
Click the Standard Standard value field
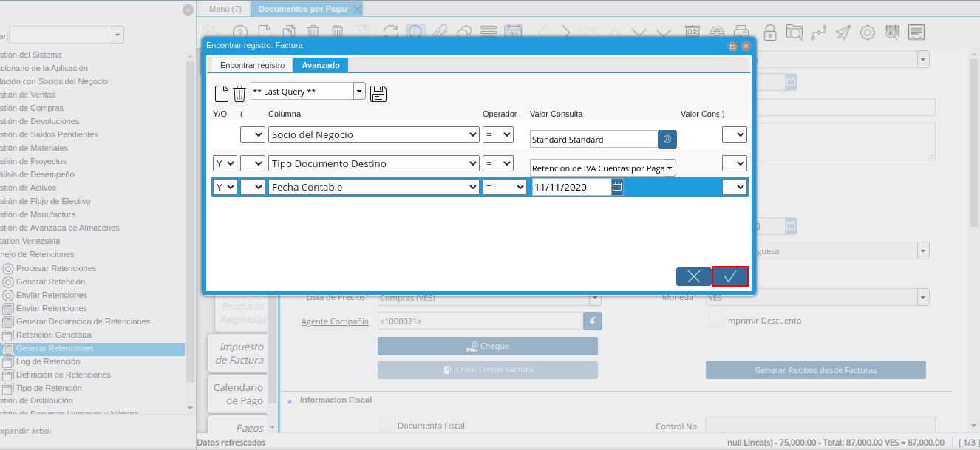point(593,140)
